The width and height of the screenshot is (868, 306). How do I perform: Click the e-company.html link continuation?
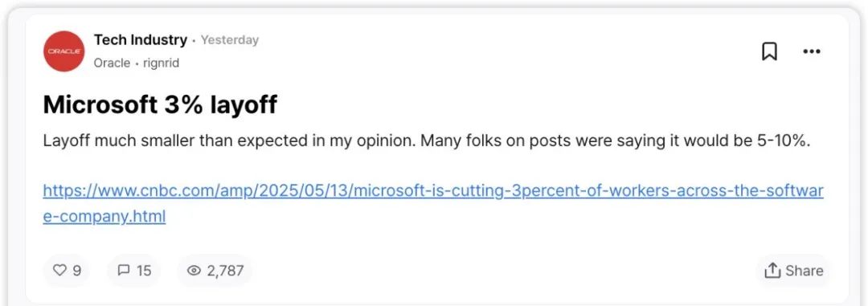tap(104, 216)
